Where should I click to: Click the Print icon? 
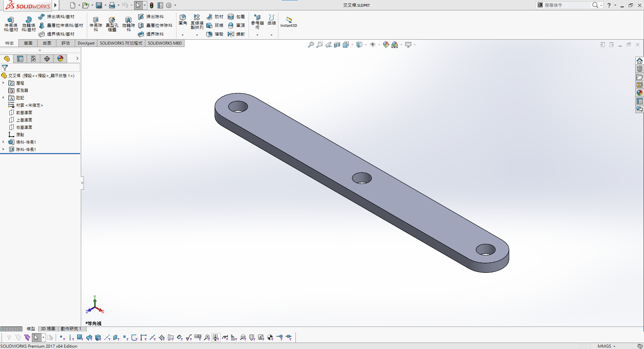click(112, 5)
